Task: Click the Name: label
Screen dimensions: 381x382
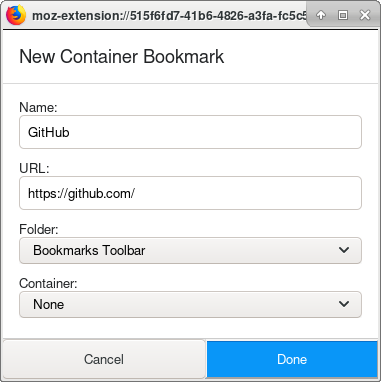Action: click(x=38, y=107)
